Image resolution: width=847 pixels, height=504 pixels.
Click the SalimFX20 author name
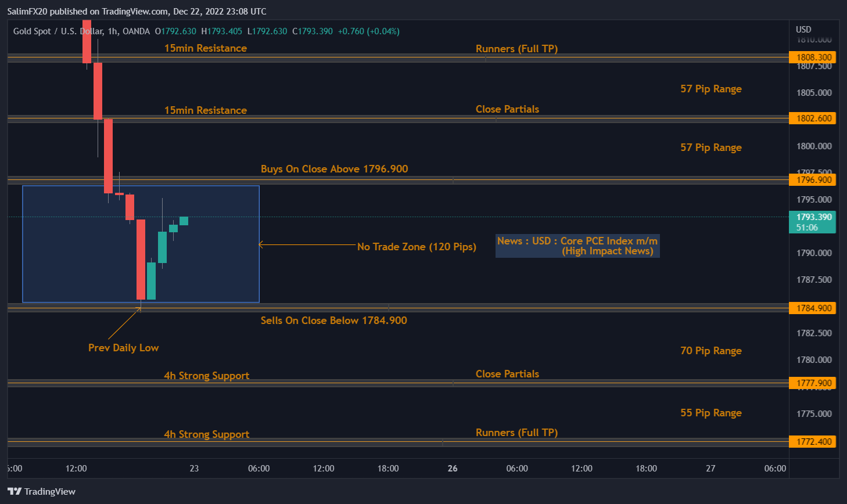coord(28,11)
